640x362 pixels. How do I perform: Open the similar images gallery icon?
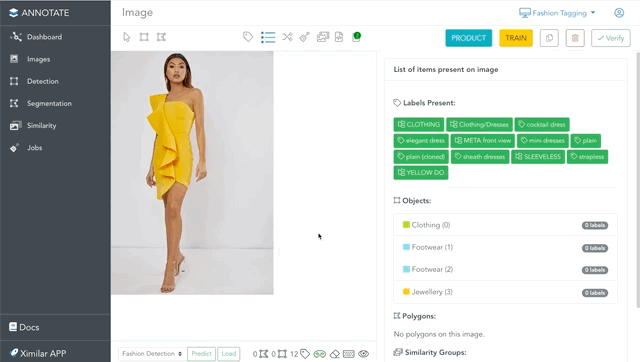pyautogui.click(x=323, y=37)
